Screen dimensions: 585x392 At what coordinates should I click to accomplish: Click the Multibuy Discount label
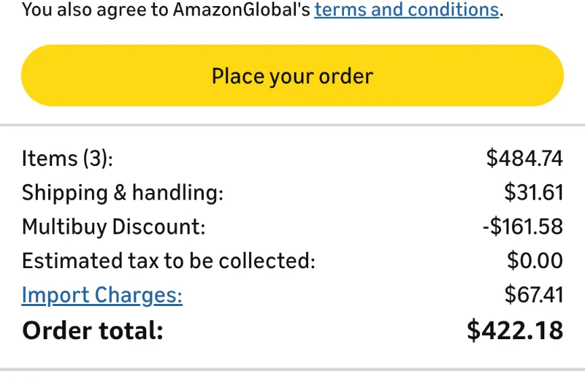coord(113,227)
